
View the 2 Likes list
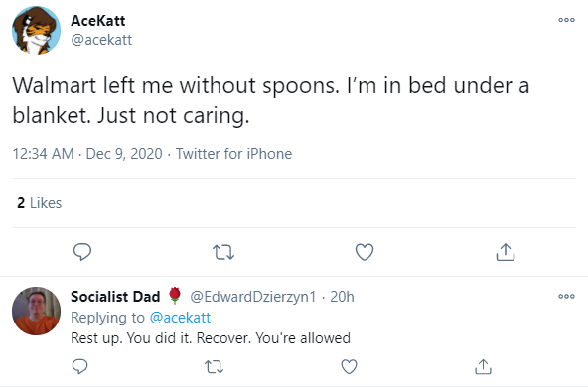pos(39,203)
